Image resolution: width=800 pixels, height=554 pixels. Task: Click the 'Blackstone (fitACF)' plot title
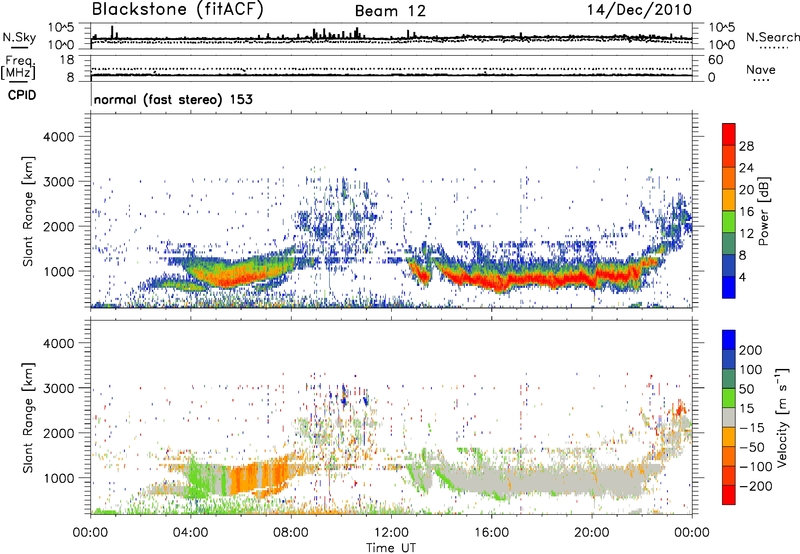pos(178,10)
